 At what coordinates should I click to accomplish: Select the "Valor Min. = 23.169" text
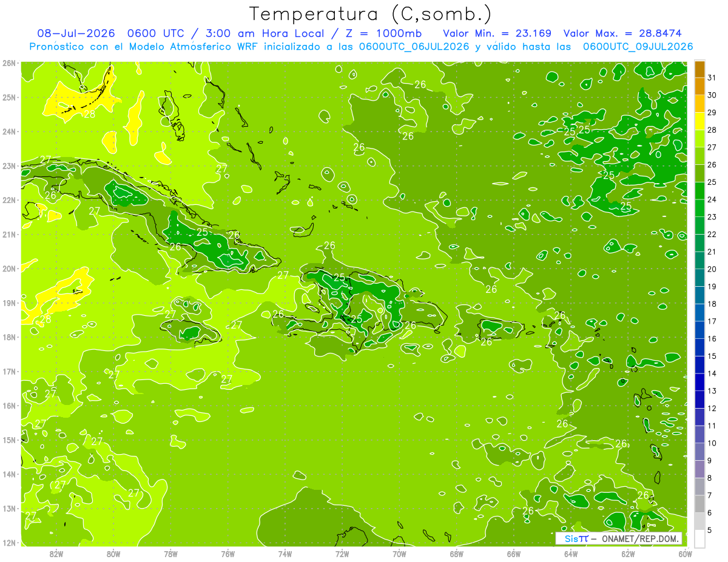[x=497, y=33]
